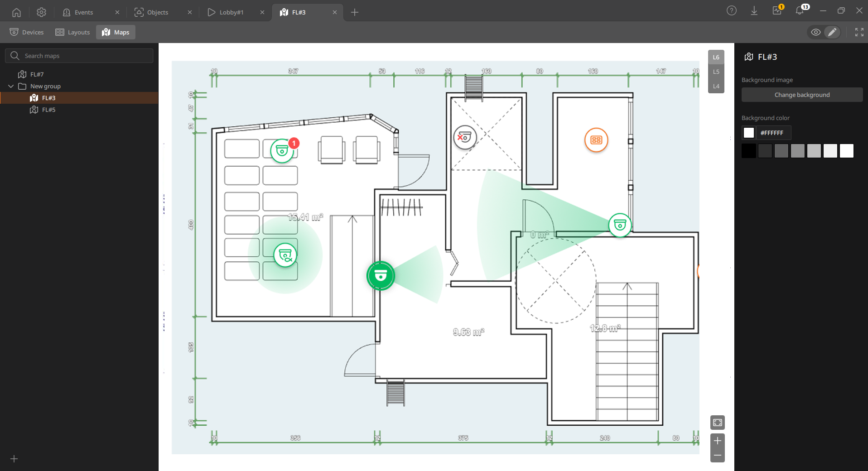
Task: Select the offline gray camera marker
Action: click(465, 137)
